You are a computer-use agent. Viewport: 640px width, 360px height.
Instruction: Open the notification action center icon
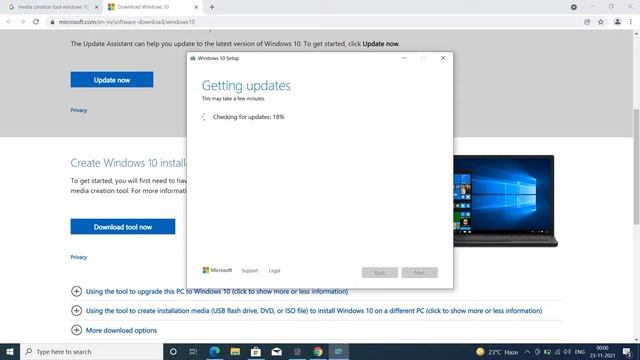(627, 352)
